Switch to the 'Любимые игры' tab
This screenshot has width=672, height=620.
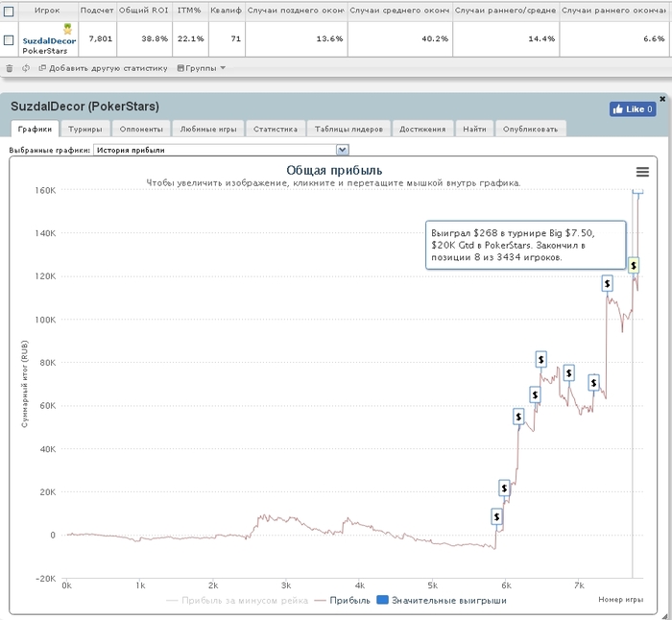208,129
